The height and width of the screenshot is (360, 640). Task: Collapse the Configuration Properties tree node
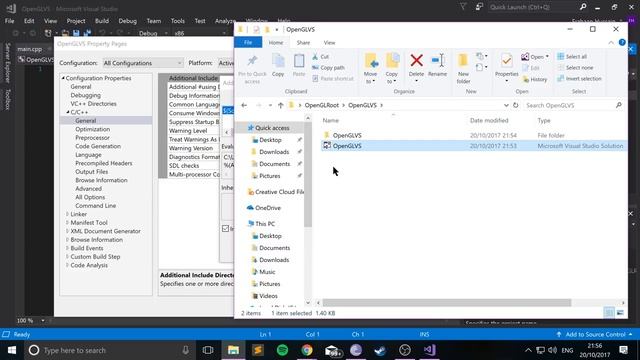63,78
